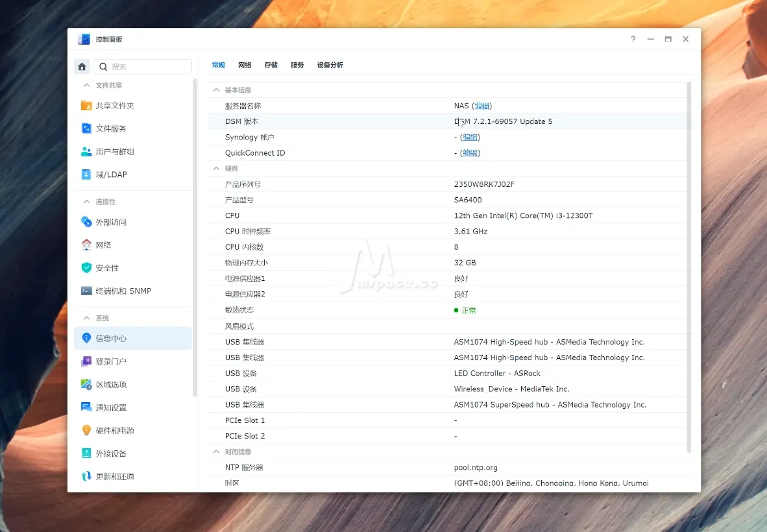This screenshot has height=532, width=767.
Task: Click the 安全性 shield icon
Action: tap(86, 268)
